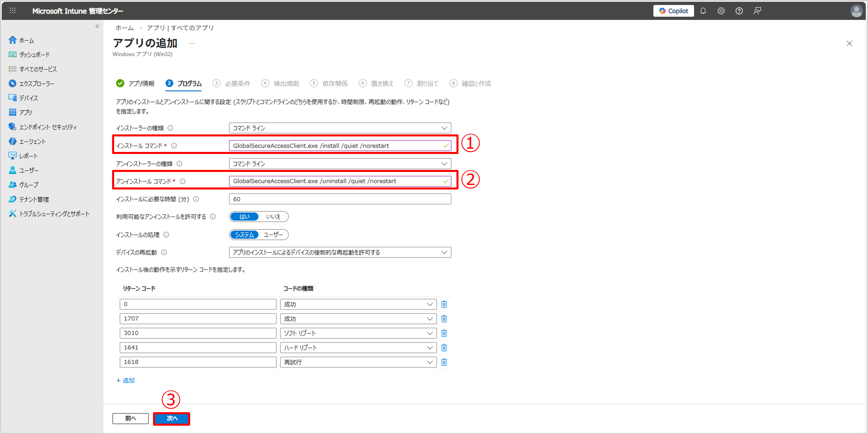Click the notifications bell icon
This screenshot has height=434, width=868.
click(x=703, y=11)
